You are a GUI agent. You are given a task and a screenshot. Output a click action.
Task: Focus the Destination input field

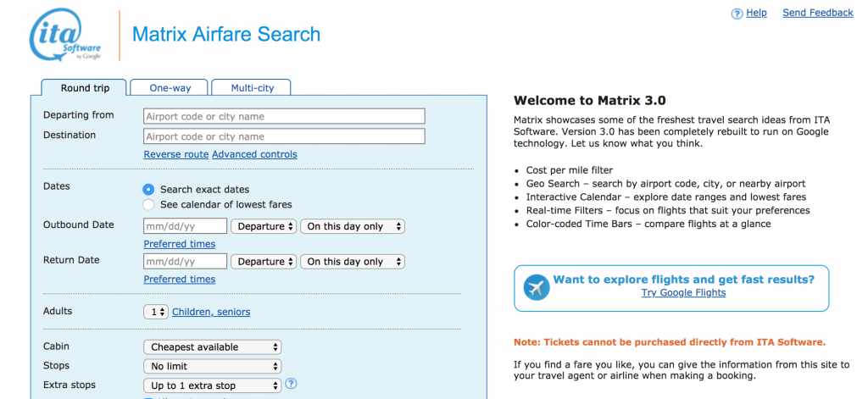(284, 136)
